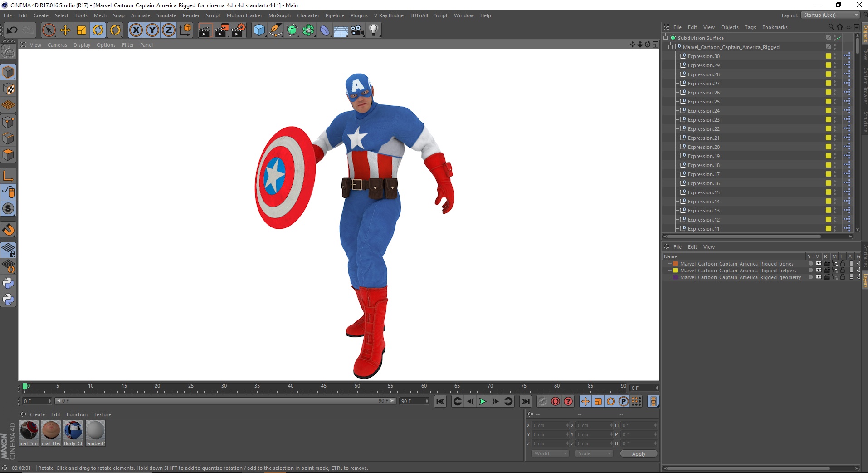Viewport: 868px width, 473px height.
Task: Switch to Model mode
Action: (8, 72)
